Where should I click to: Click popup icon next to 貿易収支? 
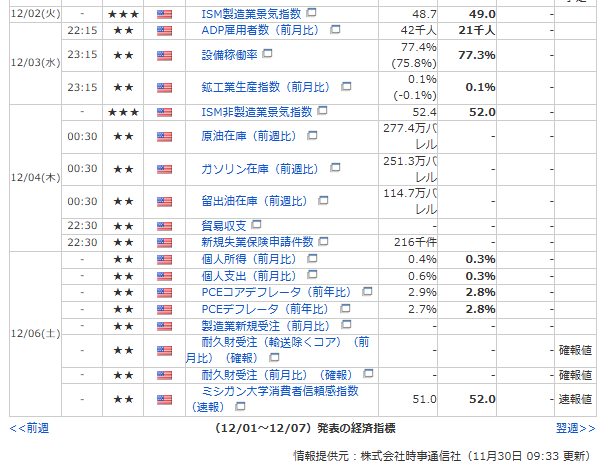click(x=256, y=225)
